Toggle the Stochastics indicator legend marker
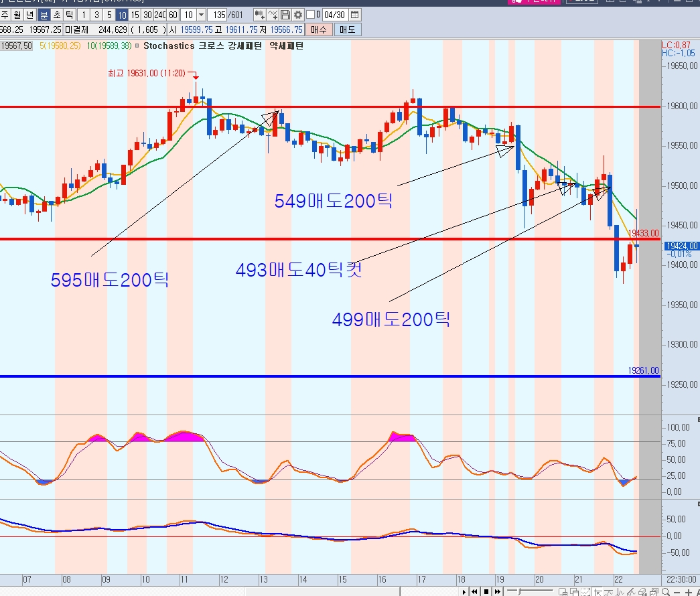This screenshot has height=596, width=700. 137,46
